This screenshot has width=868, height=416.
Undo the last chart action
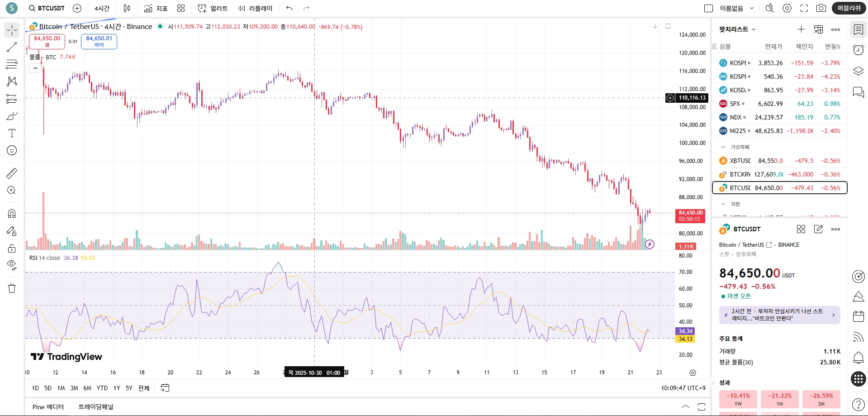point(289,8)
